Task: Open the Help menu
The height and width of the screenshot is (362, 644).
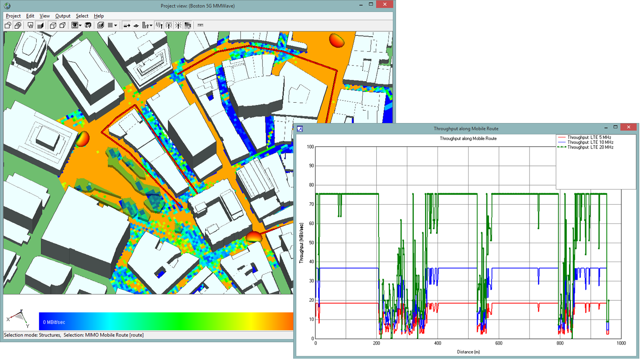Action: coord(99,16)
